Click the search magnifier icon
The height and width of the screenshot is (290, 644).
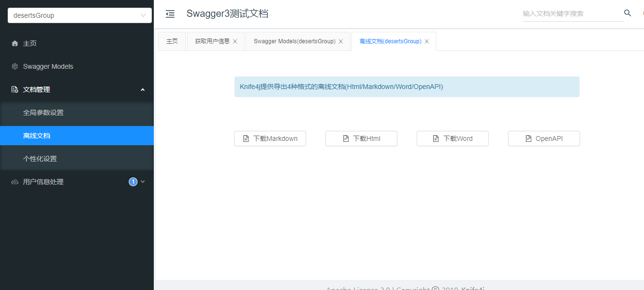point(628,13)
